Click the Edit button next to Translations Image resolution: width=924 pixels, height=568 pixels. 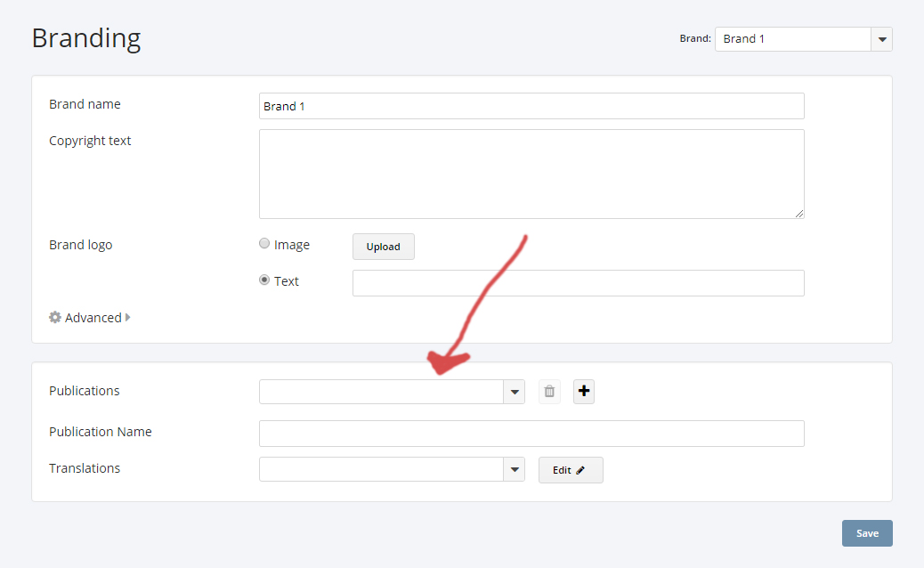pos(571,470)
